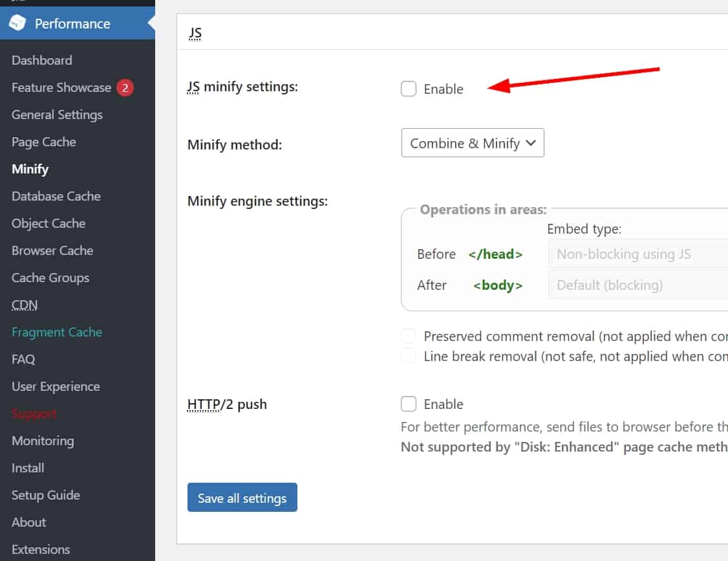Go to the Extensions page
Viewport: 728px width, 561px height.
tap(41, 549)
